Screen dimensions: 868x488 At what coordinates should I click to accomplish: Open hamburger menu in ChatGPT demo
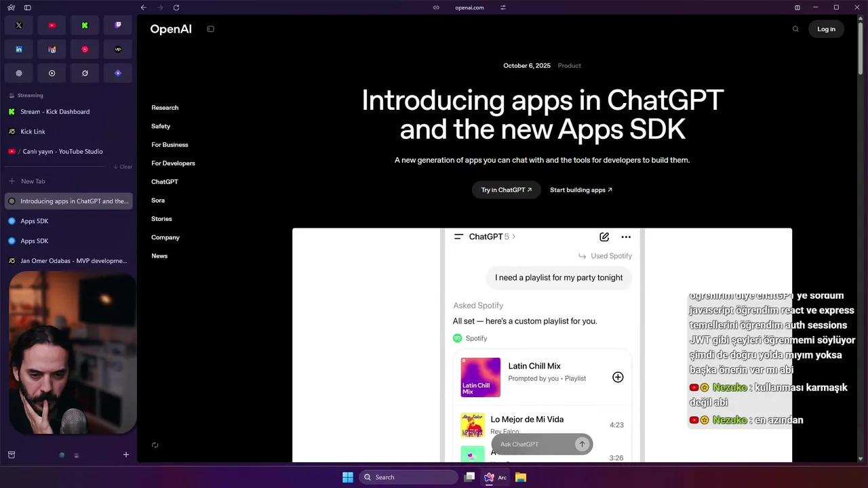tap(458, 237)
